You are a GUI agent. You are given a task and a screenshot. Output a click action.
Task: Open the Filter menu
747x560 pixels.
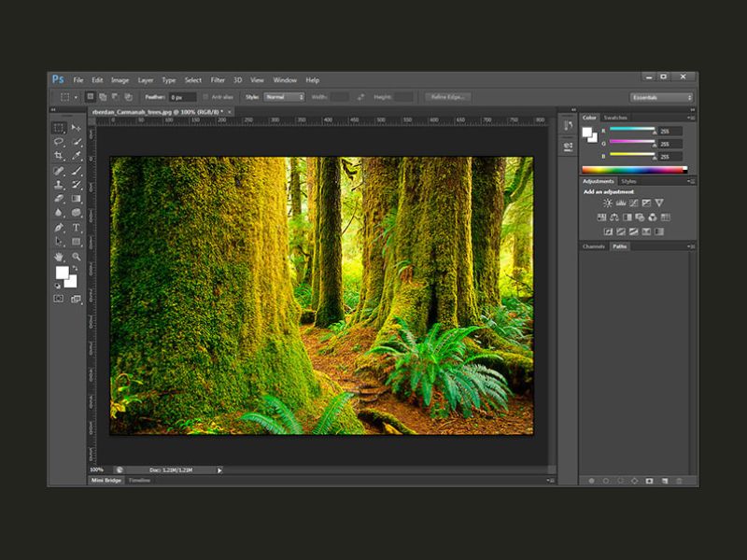(x=218, y=79)
